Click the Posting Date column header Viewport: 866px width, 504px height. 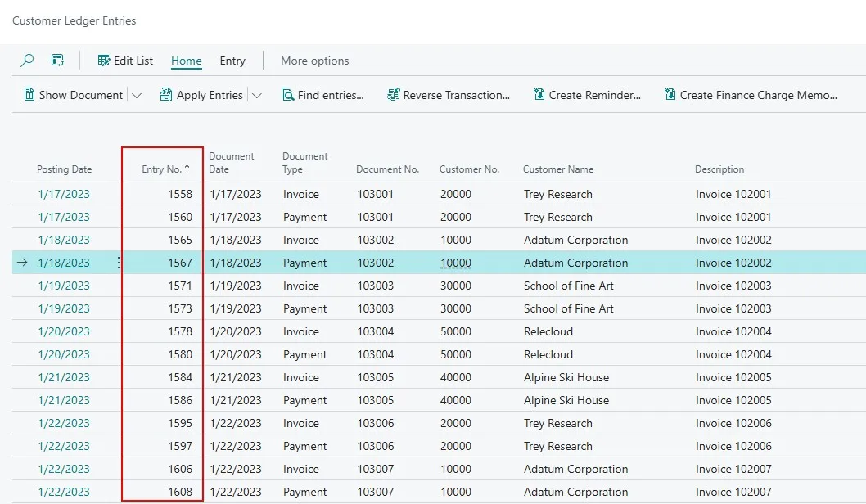click(x=64, y=169)
